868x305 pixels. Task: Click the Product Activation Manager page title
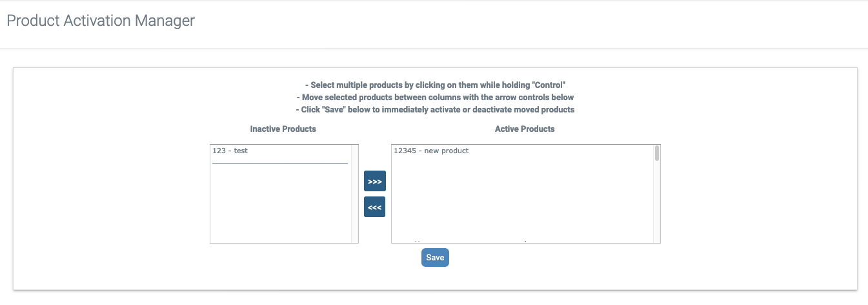pos(101,21)
